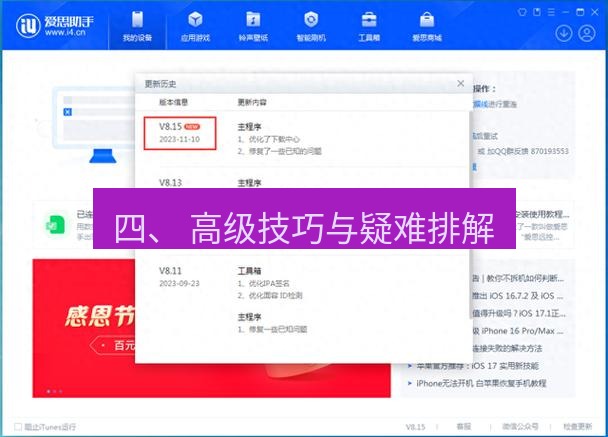Click the 检查更新 link in status bar

(578, 427)
